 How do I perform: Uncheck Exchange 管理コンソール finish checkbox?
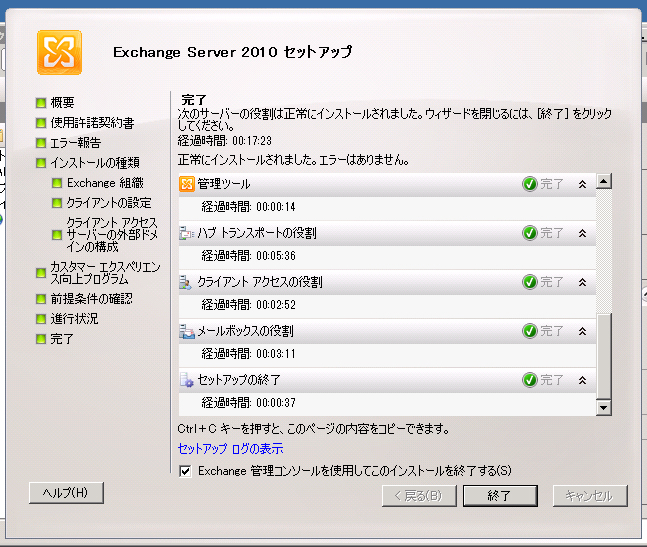point(185,471)
